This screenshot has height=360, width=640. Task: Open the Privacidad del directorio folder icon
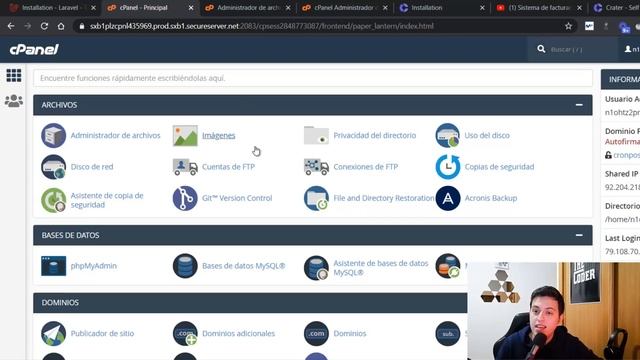click(316, 136)
